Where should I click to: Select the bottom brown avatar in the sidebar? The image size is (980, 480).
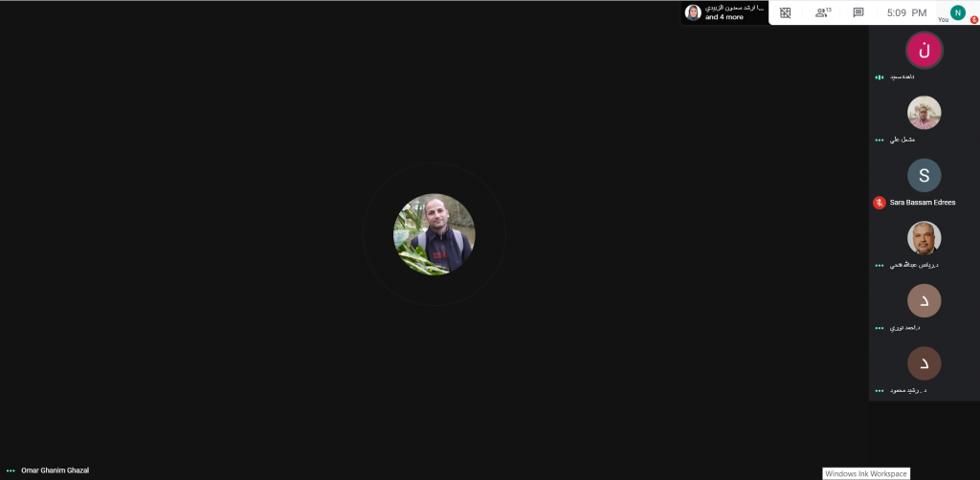924,363
